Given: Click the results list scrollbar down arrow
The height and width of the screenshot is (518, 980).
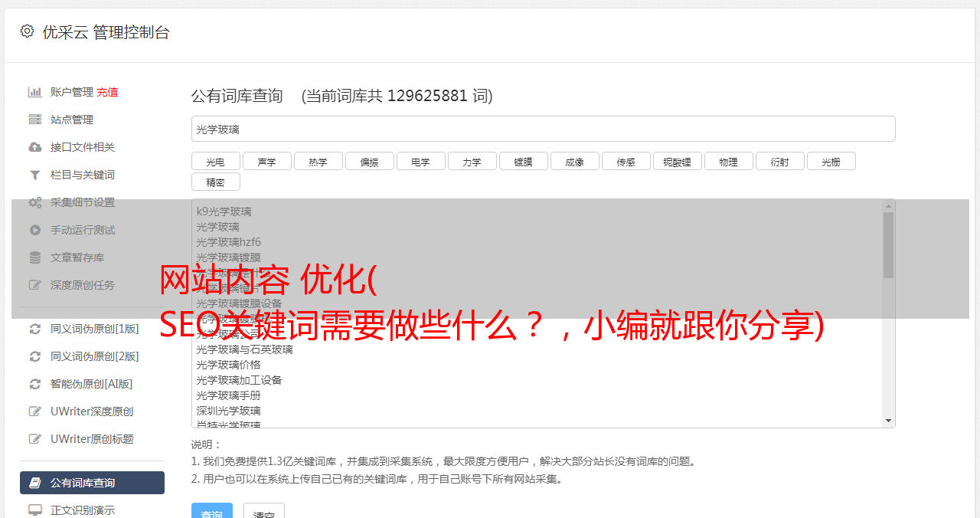Looking at the screenshot, I should pyautogui.click(x=888, y=421).
